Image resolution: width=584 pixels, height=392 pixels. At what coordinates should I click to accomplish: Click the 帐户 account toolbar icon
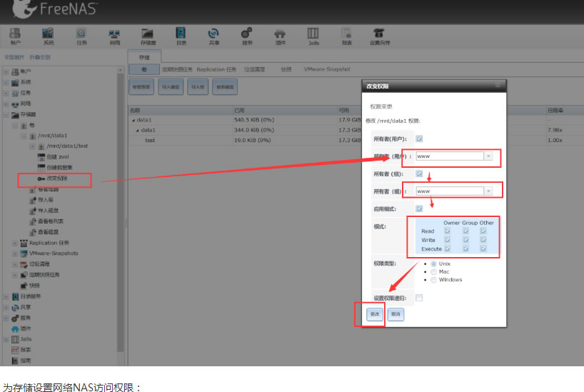pyautogui.click(x=15, y=36)
